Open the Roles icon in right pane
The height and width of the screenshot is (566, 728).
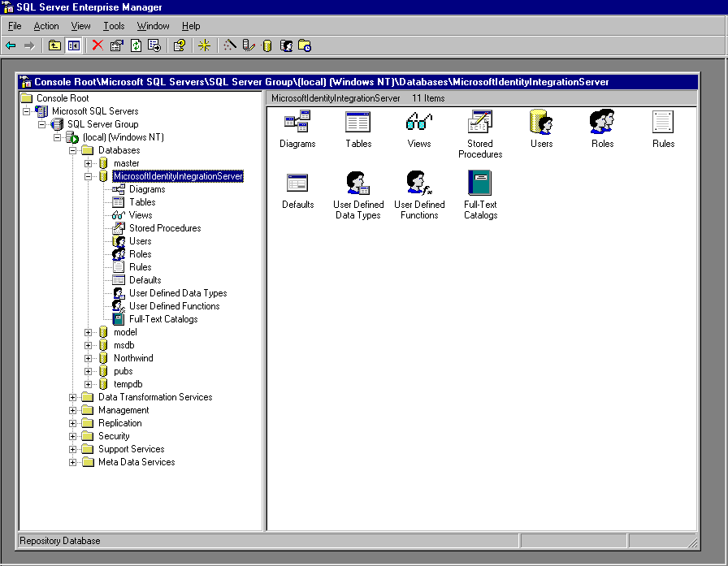pos(602,122)
